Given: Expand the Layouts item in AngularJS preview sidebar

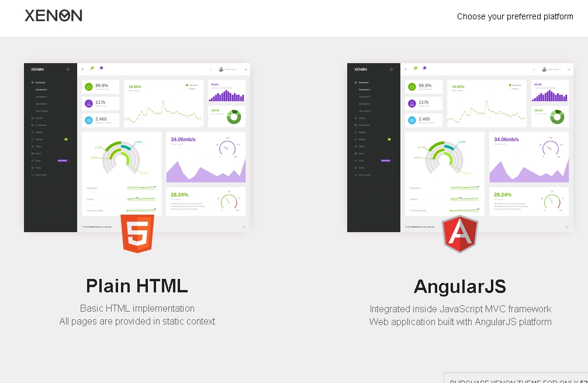Looking at the screenshot, I should pos(362,118).
